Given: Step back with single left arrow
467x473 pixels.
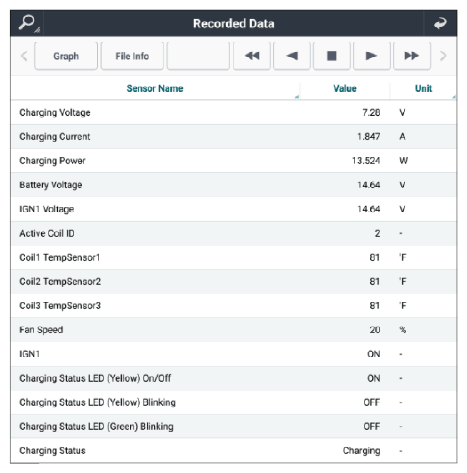Looking at the screenshot, I should [x=292, y=56].
